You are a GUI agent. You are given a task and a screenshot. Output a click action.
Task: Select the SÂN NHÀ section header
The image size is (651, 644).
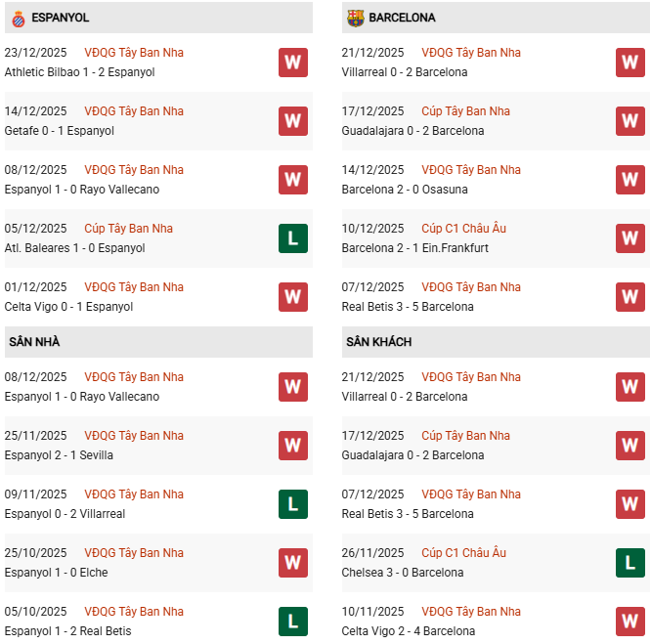(34, 342)
